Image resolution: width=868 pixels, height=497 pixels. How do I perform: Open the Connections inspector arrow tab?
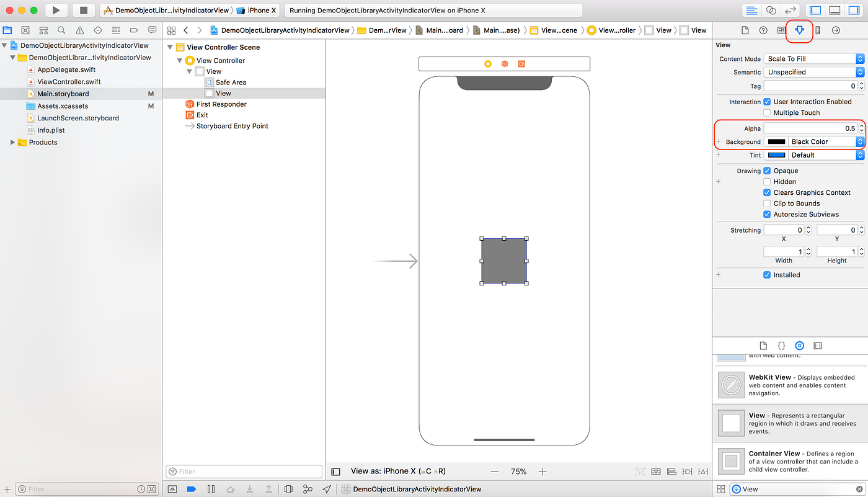[836, 30]
